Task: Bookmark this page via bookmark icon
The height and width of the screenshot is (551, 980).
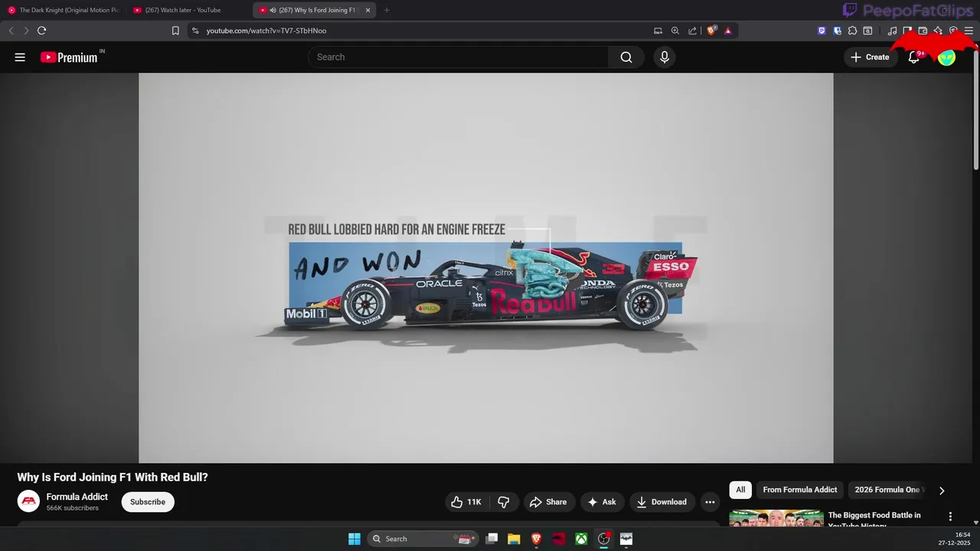Action: pos(175,31)
